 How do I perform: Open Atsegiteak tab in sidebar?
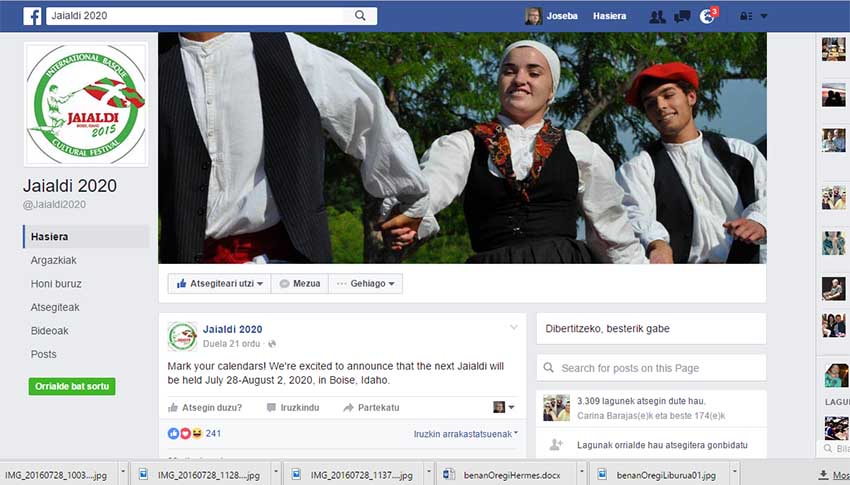click(55, 307)
